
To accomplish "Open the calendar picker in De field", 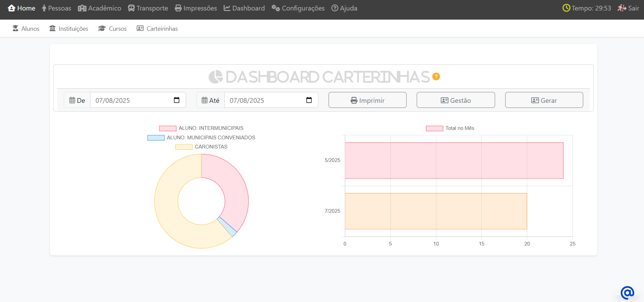I will [176, 100].
